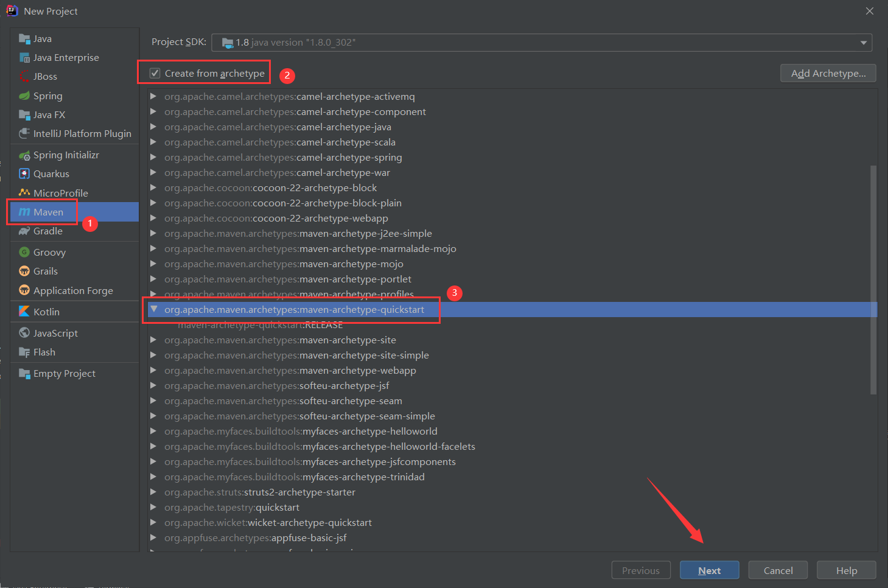Screen dimensions: 888x588
Task: Click the Spring Initializr icon
Action: point(24,155)
